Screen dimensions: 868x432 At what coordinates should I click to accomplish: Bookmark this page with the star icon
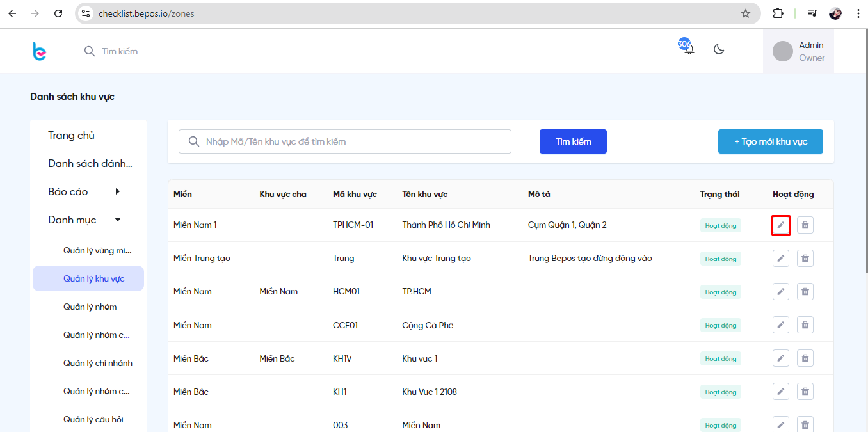point(746,13)
